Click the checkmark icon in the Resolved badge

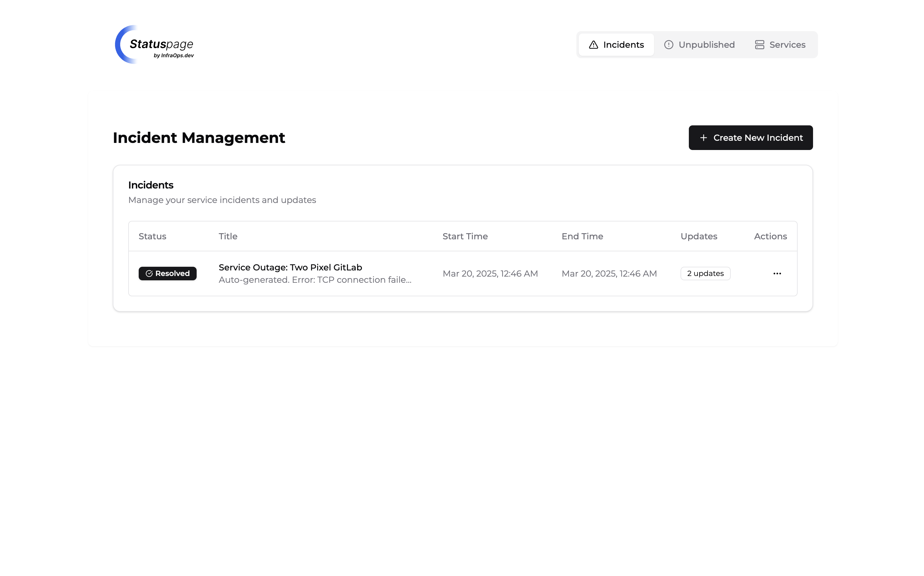tap(149, 273)
